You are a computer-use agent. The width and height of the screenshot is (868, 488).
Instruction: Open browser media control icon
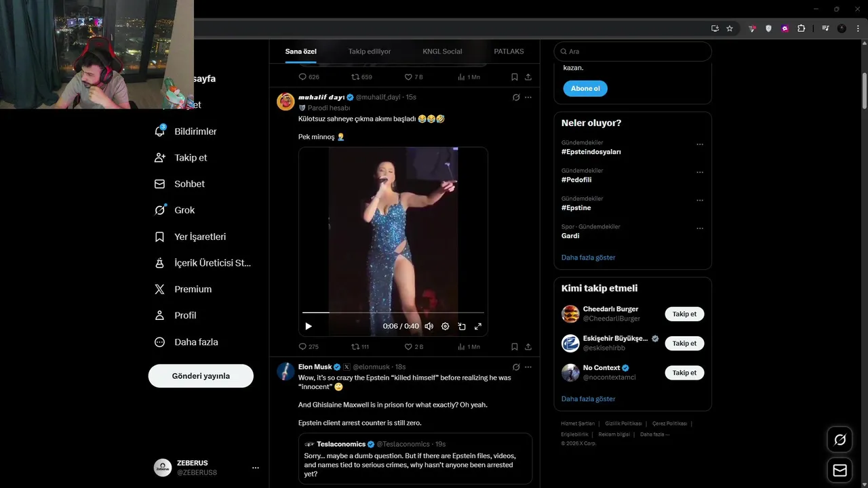[x=825, y=28]
